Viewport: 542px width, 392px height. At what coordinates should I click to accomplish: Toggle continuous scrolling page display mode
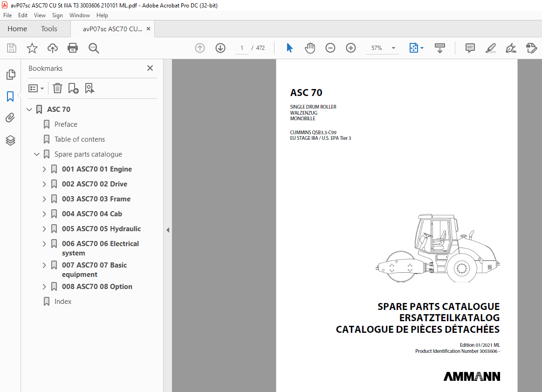click(x=439, y=48)
